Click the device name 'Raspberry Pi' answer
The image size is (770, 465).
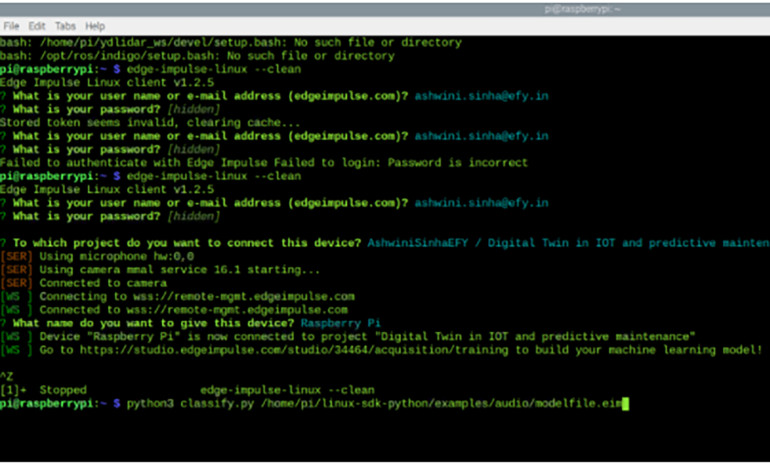pyautogui.click(x=340, y=323)
